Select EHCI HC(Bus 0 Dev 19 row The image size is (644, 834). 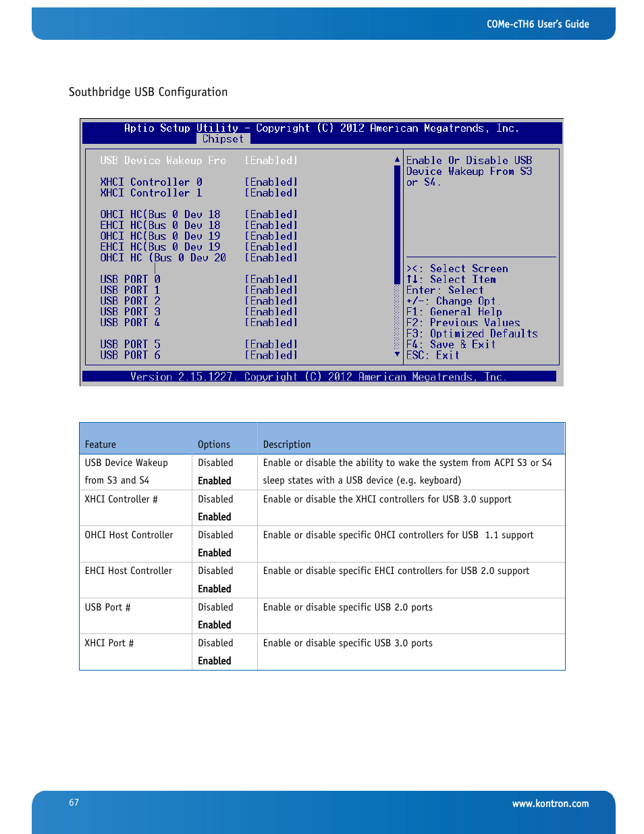pos(199,247)
